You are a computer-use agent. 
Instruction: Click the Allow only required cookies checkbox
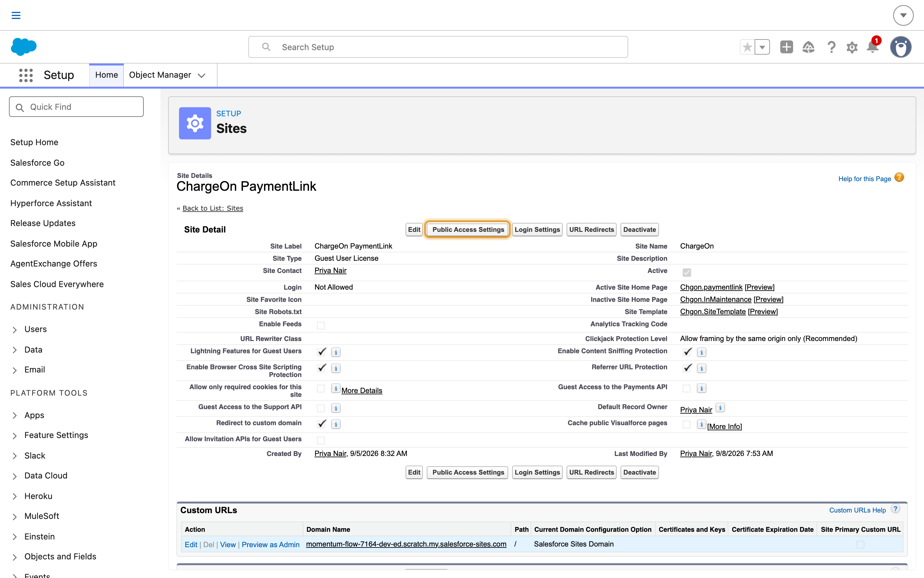coord(321,389)
